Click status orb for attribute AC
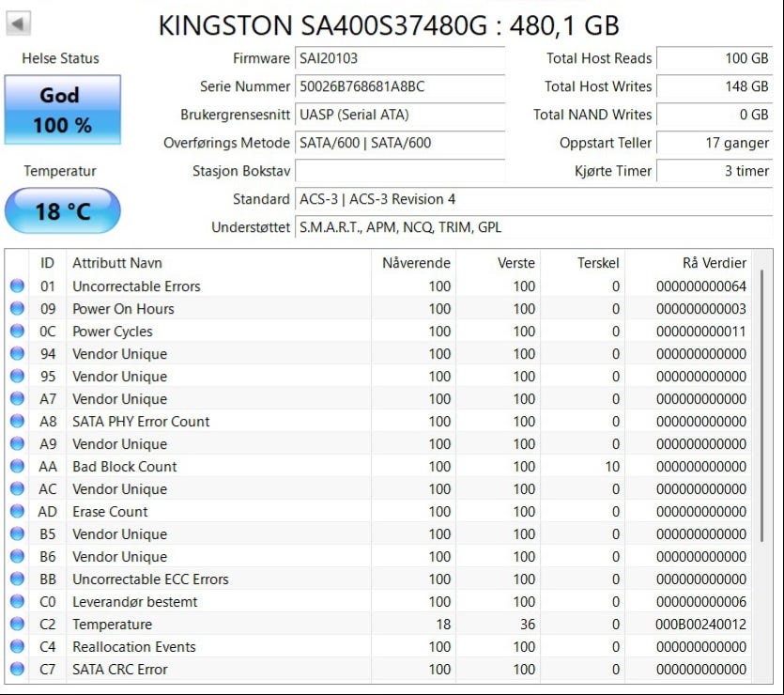The image size is (784, 695). 17,488
